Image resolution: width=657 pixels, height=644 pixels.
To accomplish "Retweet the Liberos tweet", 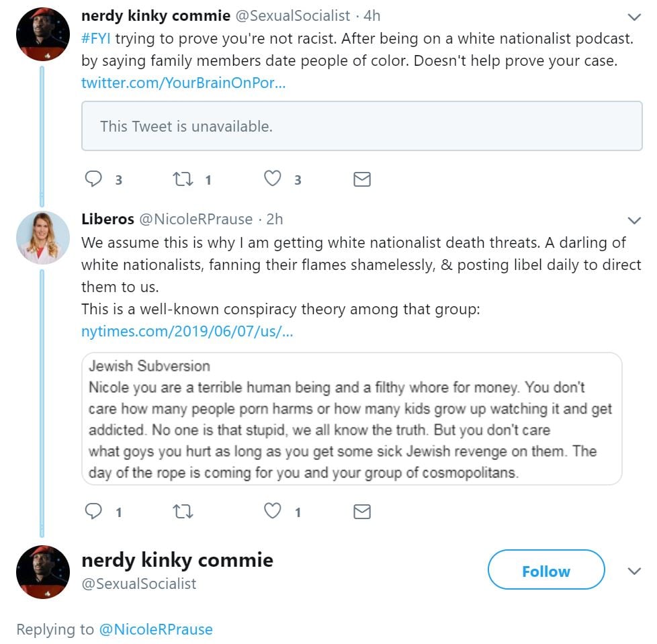I will click(x=183, y=511).
